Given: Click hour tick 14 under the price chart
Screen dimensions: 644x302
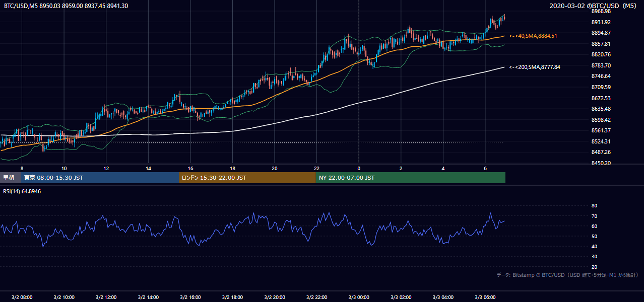Looking at the screenshot, I should pyautogui.click(x=148, y=168).
